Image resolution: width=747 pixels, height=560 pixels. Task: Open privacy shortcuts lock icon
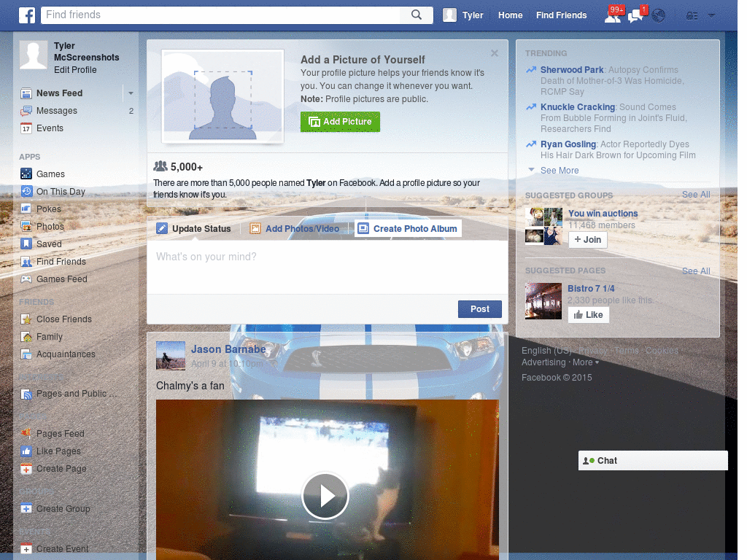(x=692, y=16)
